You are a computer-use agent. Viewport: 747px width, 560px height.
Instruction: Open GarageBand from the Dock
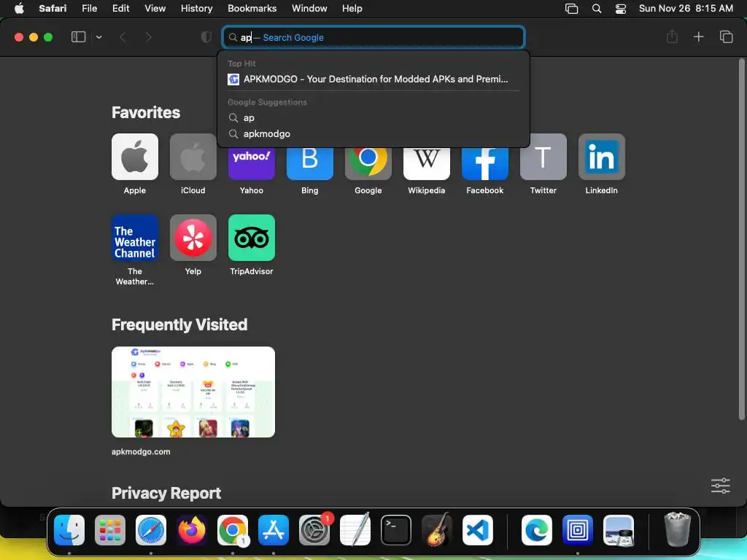(x=437, y=530)
